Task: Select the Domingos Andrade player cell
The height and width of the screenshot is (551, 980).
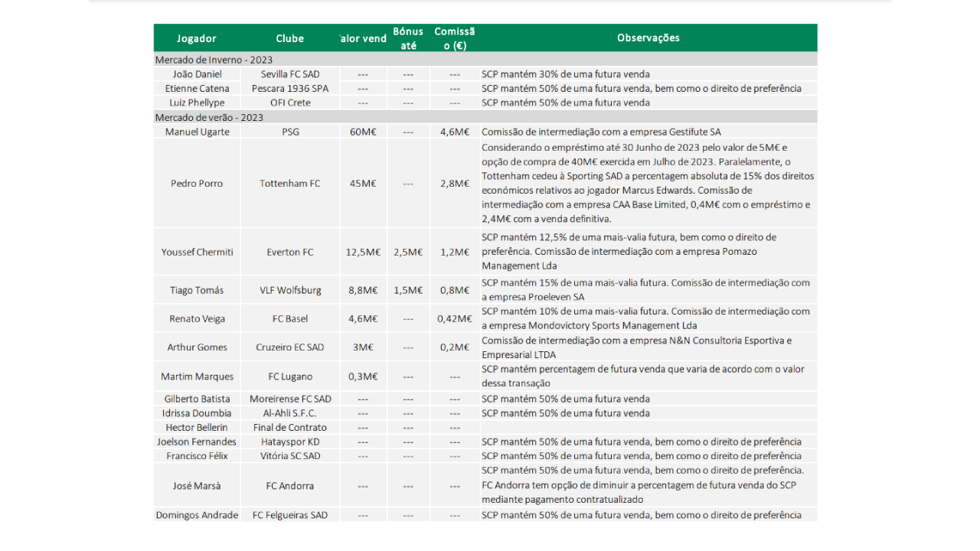Action: [x=197, y=515]
